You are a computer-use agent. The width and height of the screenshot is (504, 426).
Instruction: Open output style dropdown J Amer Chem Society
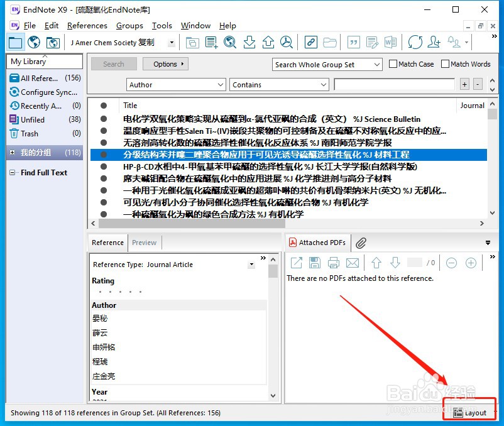[x=172, y=42]
